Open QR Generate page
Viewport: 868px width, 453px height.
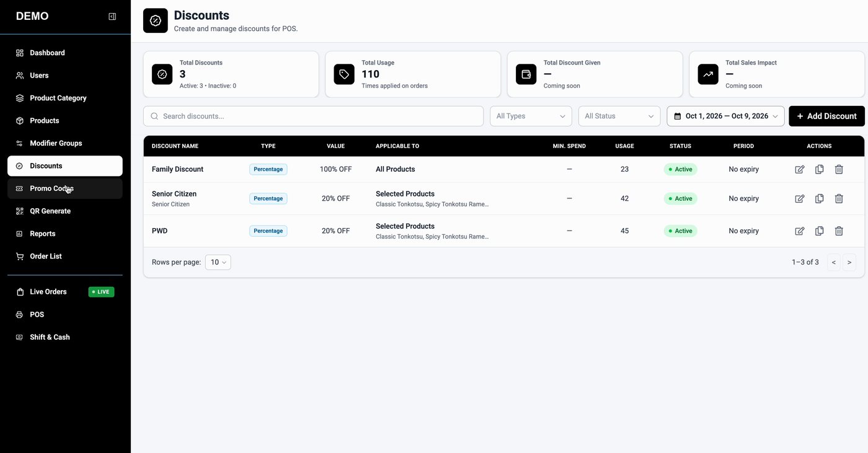[65, 211]
